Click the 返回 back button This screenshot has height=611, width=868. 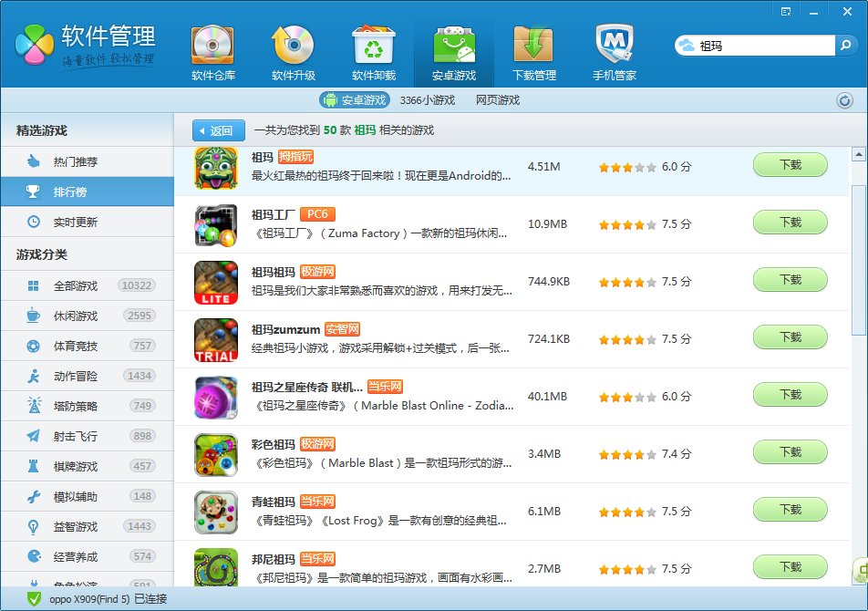[217, 129]
